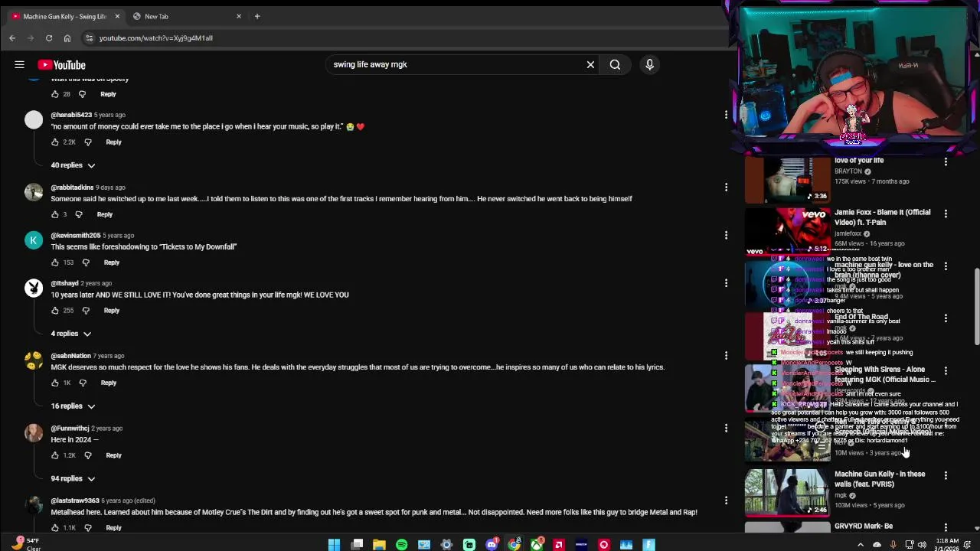The image size is (980, 551).
Task: Open Spotify from the taskbar
Action: click(x=401, y=545)
